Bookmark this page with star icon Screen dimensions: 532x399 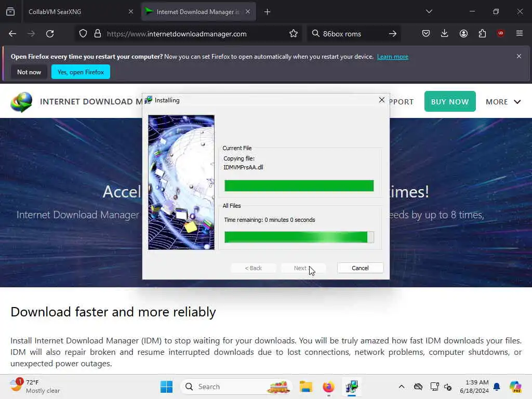coord(294,34)
